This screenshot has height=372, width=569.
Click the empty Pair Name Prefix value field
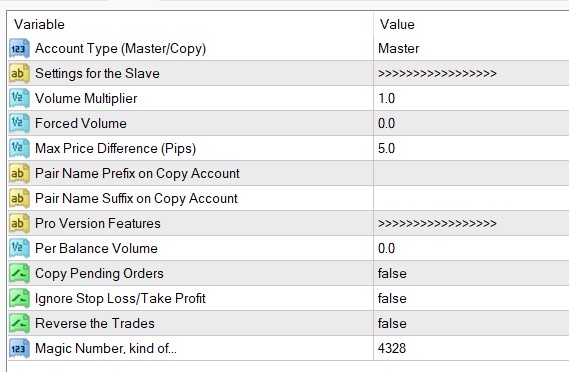[471, 174]
